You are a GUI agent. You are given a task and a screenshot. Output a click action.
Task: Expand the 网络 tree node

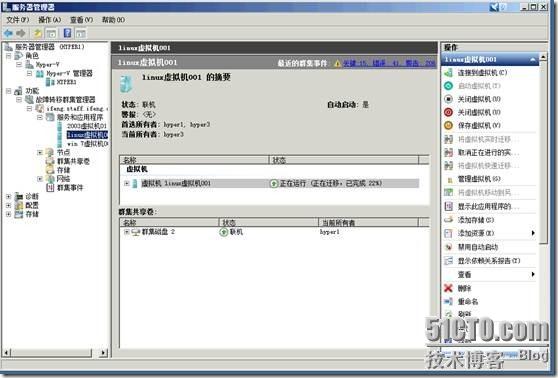[x=40, y=179]
